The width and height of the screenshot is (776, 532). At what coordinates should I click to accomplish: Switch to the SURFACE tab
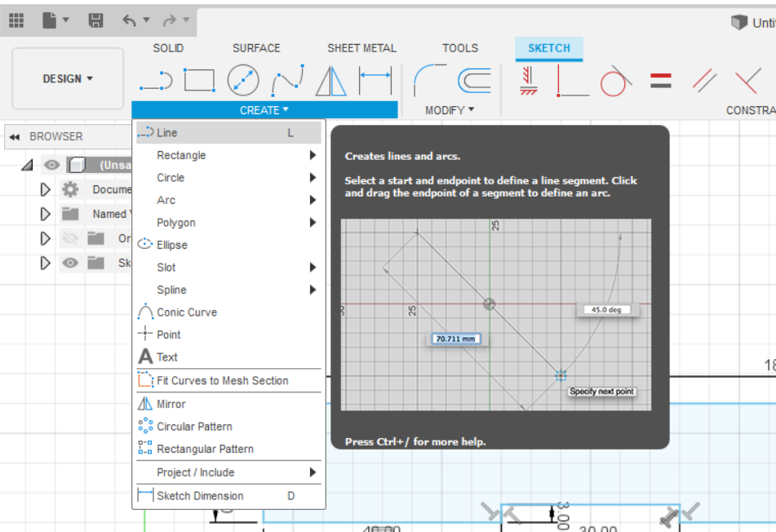256,48
